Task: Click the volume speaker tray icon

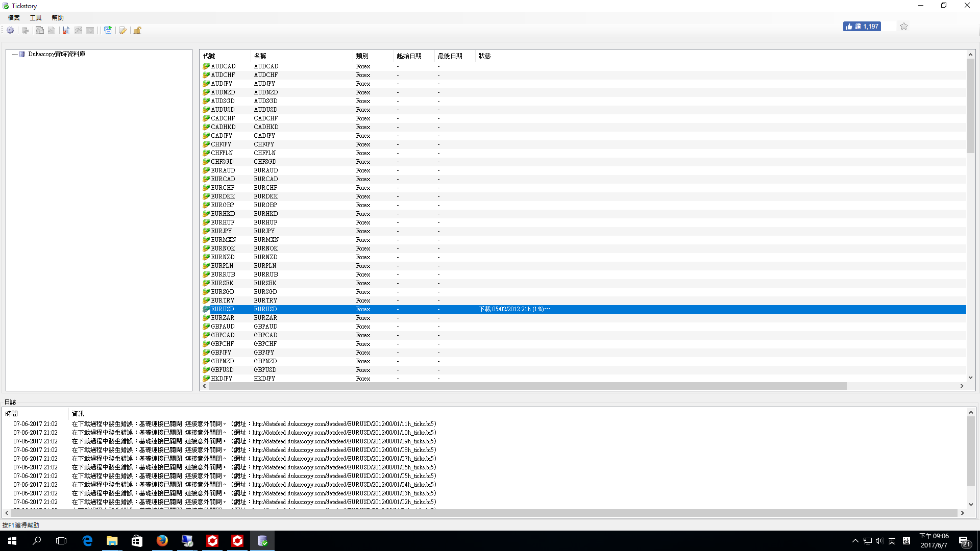Action: pos(879,541)
